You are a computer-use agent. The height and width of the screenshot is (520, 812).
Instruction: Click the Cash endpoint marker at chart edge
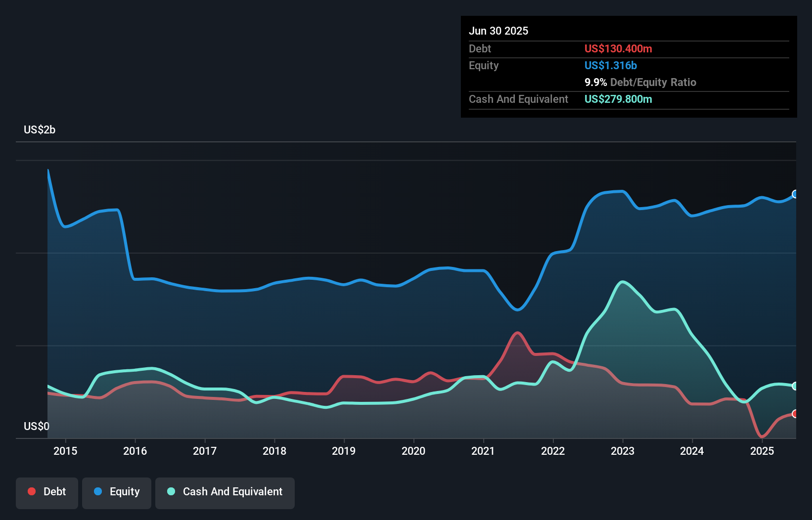[x=795, y=386]
